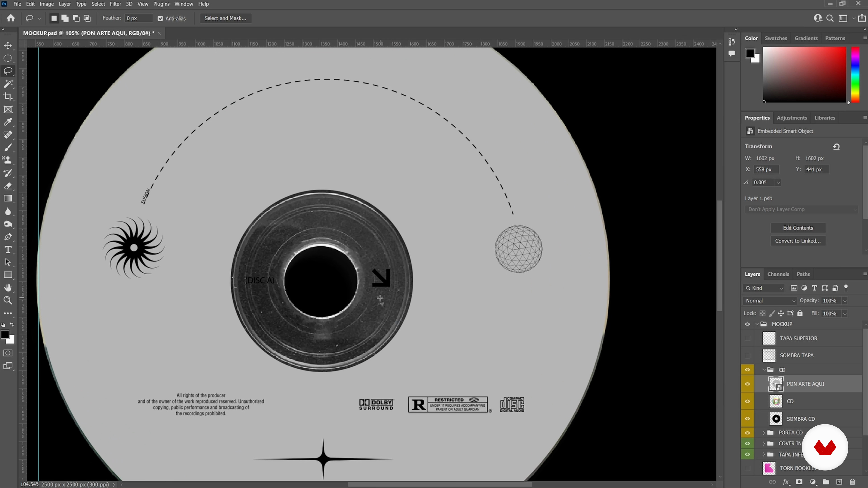Select the Healing Brush tool

click(x=8, y=135)
